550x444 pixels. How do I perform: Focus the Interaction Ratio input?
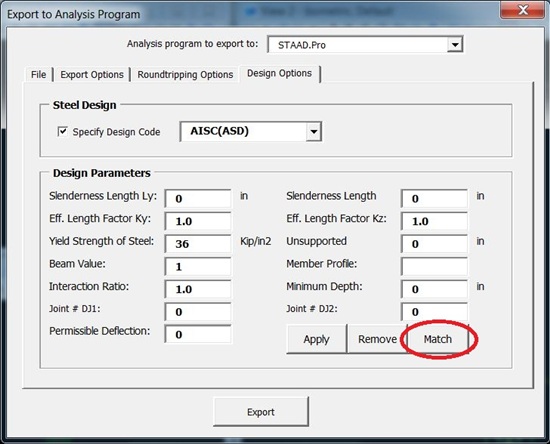pos(198,289)
